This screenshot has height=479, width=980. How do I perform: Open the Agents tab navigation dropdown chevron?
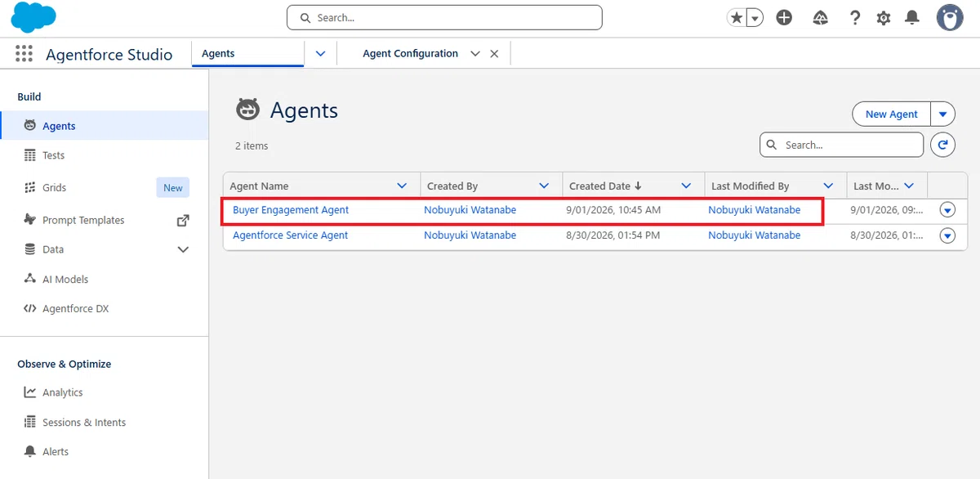[320, 54]
